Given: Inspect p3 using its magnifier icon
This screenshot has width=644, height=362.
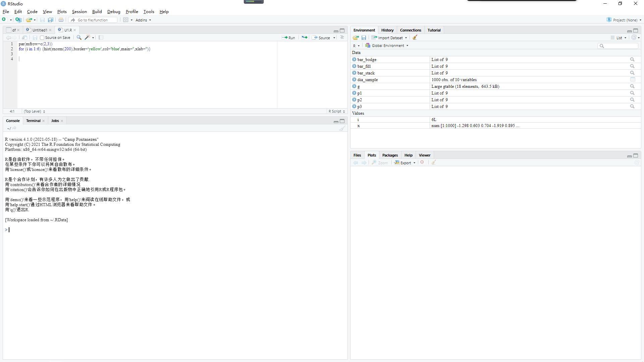Looking at the screenshot, I should pos(632,107).
